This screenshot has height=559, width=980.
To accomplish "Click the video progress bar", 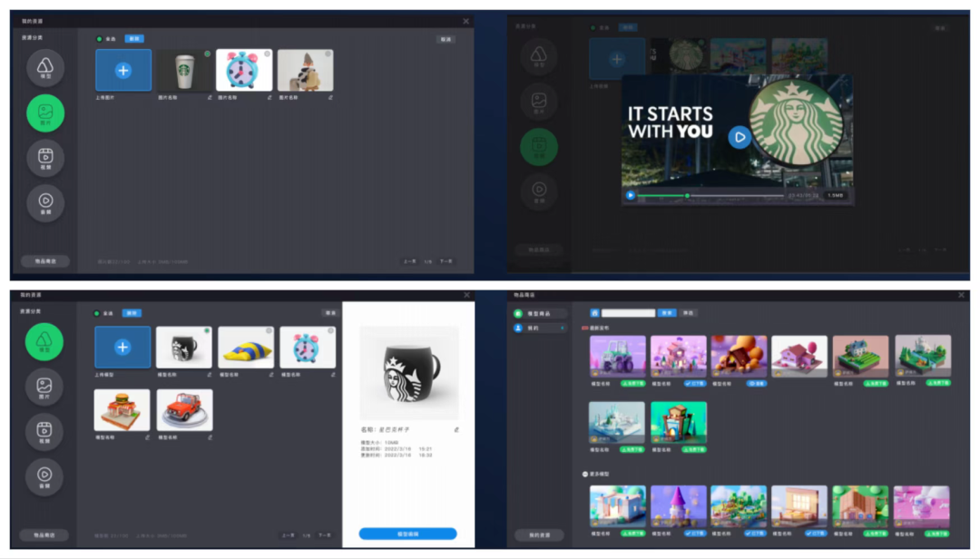I will coord(708,195).
